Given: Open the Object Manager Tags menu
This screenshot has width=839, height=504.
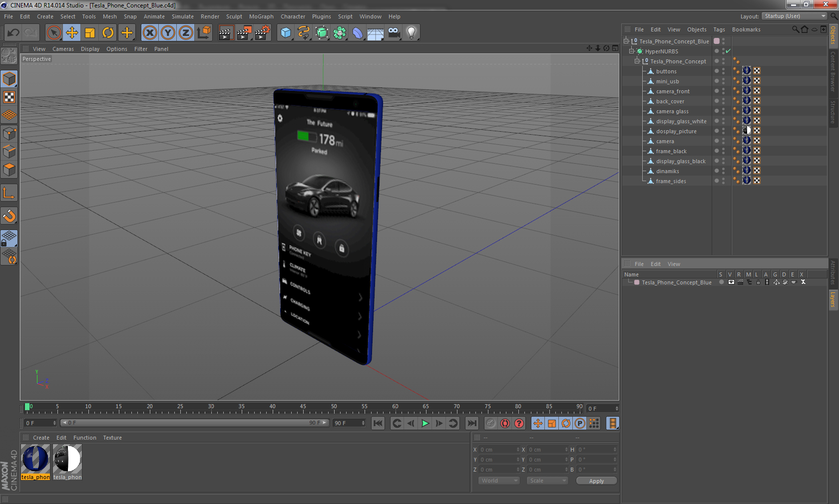Looking at the screenshot, I should [x=719, y=29].
